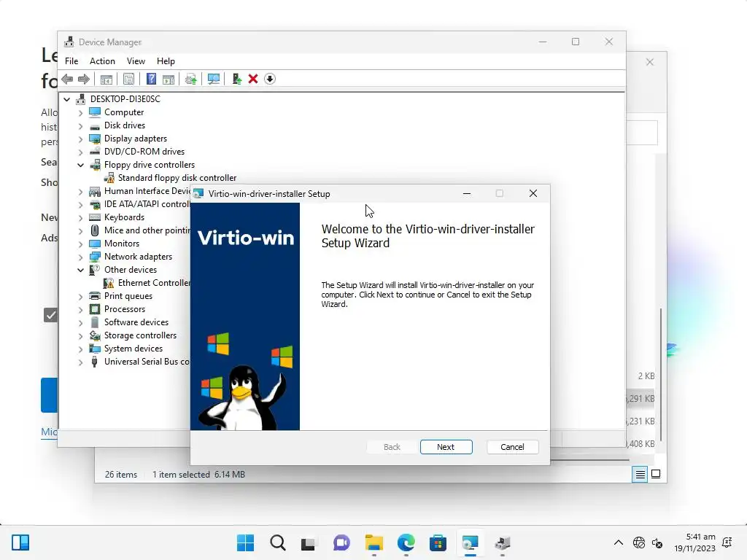
Task: Click the blue Help question-mark icon
Action: click(151, 79)
